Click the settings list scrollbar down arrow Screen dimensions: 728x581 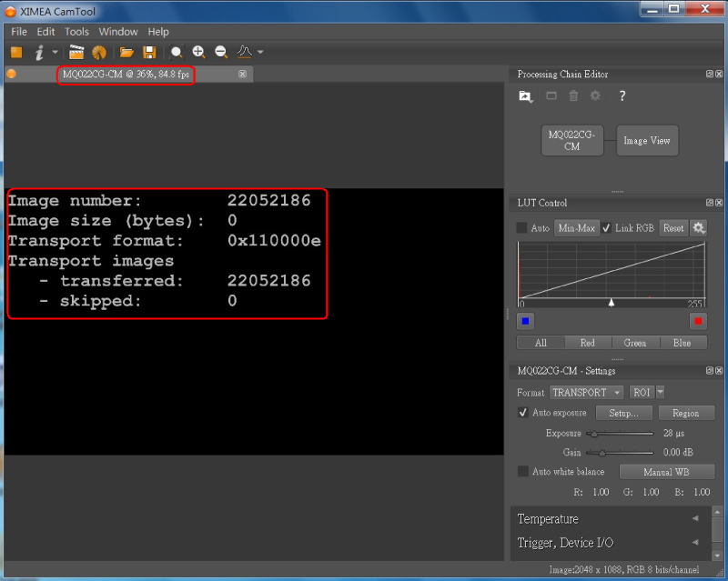(x=717, y=555)
